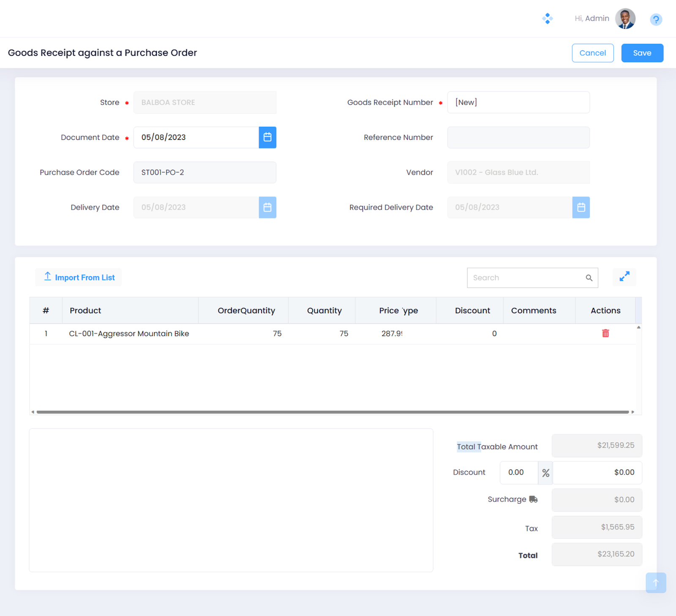Sort by the Product column header
The height and width of the screenshot is (616, 676).
tap(86, 311)
